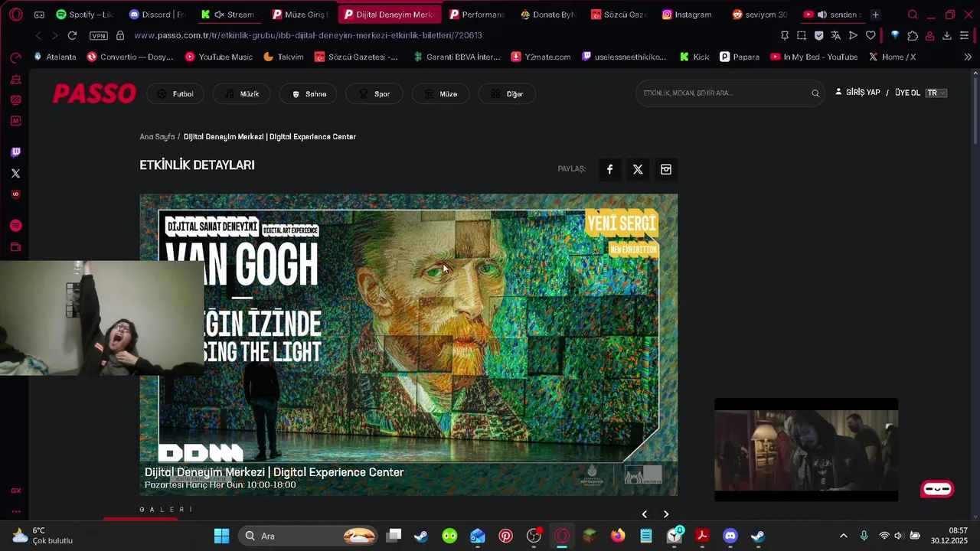Switch to the Sözcü Gazetesi tab
Viewport: 980px width, 551px height.
pyautogui.click(x=619, y=15)
